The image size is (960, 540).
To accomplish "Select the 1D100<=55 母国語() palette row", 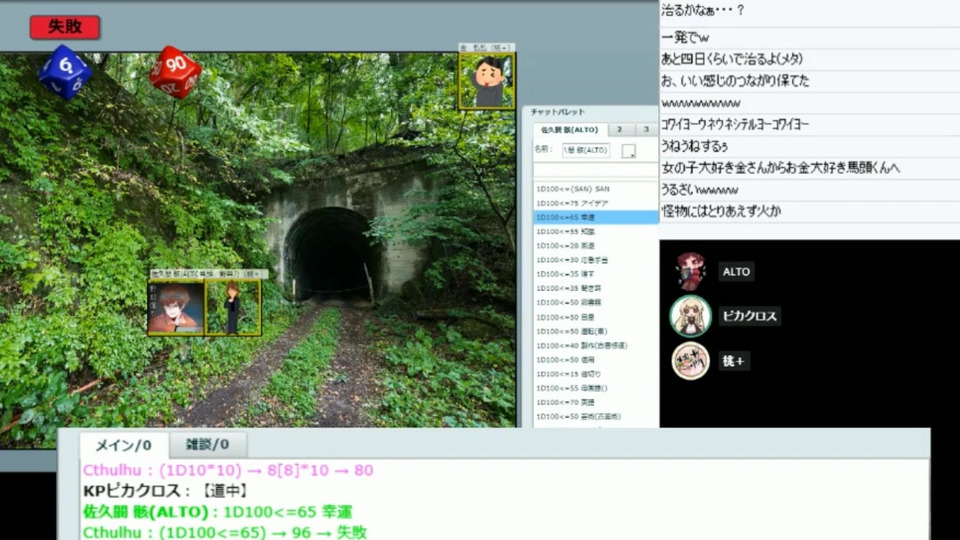I will 596,388.
